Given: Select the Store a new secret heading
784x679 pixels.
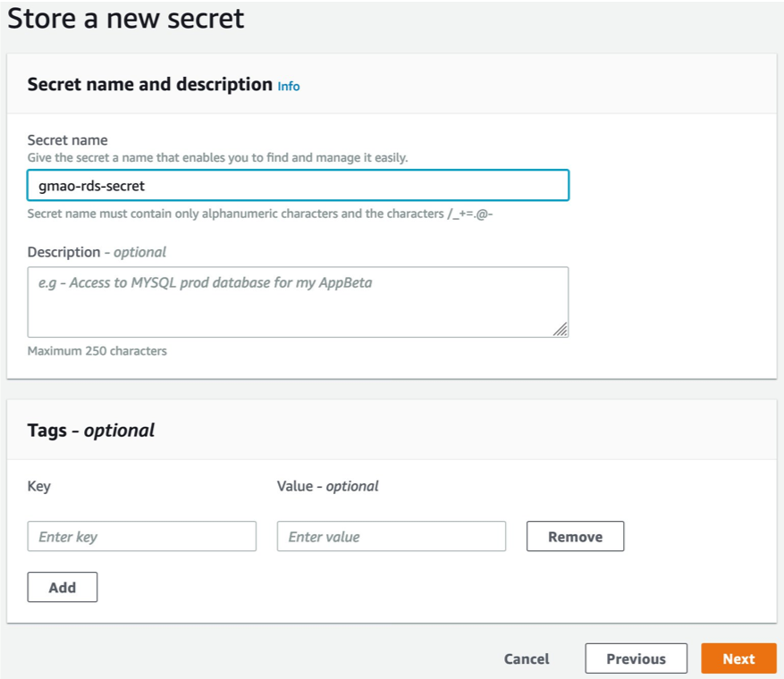Looking at the screenshot, I should (x=125, y=19).
